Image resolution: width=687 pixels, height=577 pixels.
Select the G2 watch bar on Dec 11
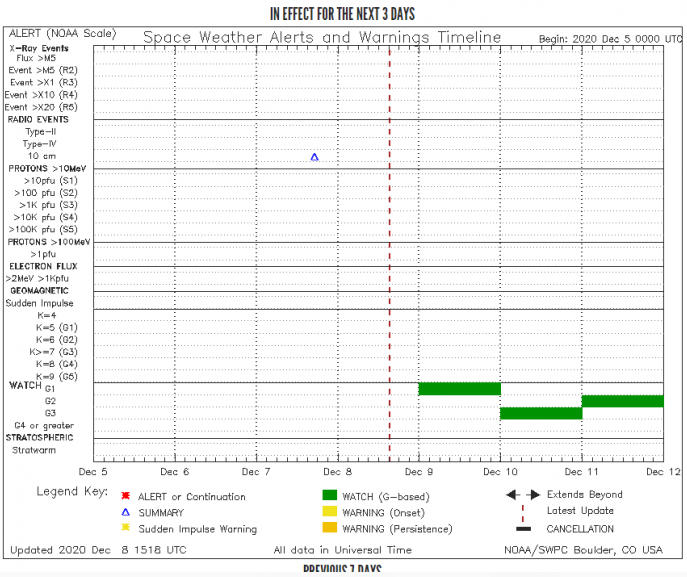coord(623,401)
